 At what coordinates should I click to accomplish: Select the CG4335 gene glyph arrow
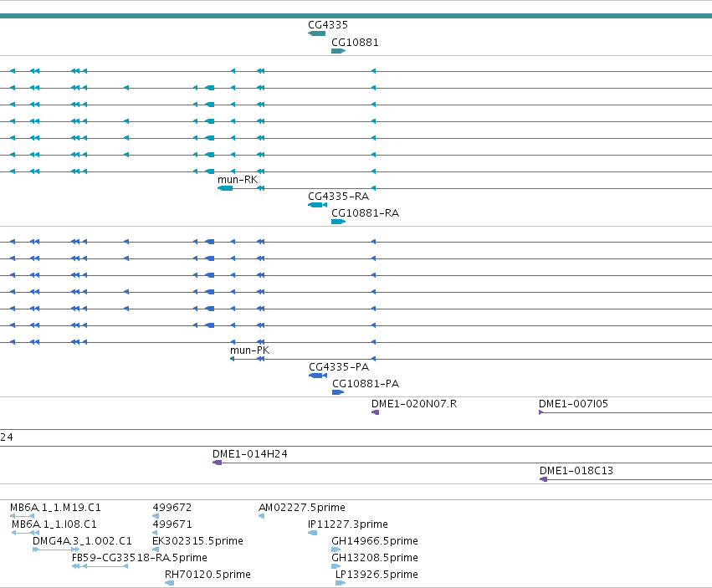click(316, 33)
